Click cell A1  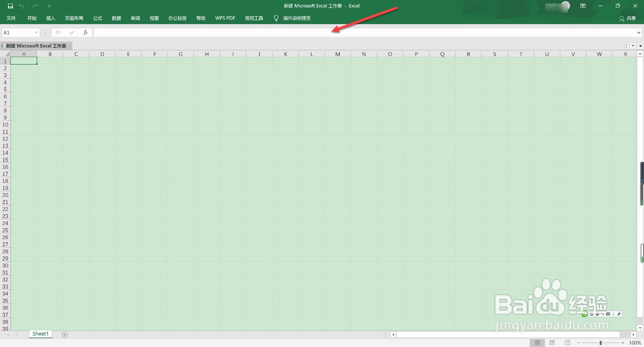tap(24, 61)
